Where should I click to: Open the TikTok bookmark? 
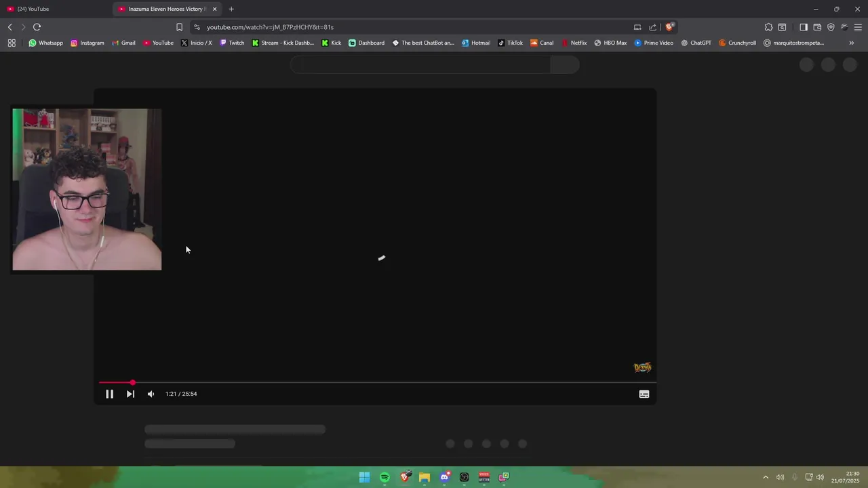click(x=510, y=43)
